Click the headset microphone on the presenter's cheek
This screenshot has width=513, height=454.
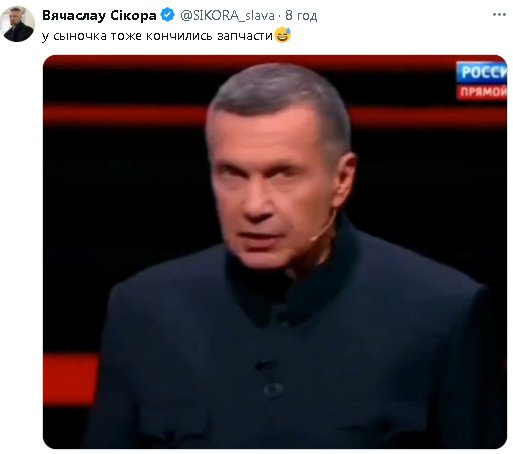[323, 228]
